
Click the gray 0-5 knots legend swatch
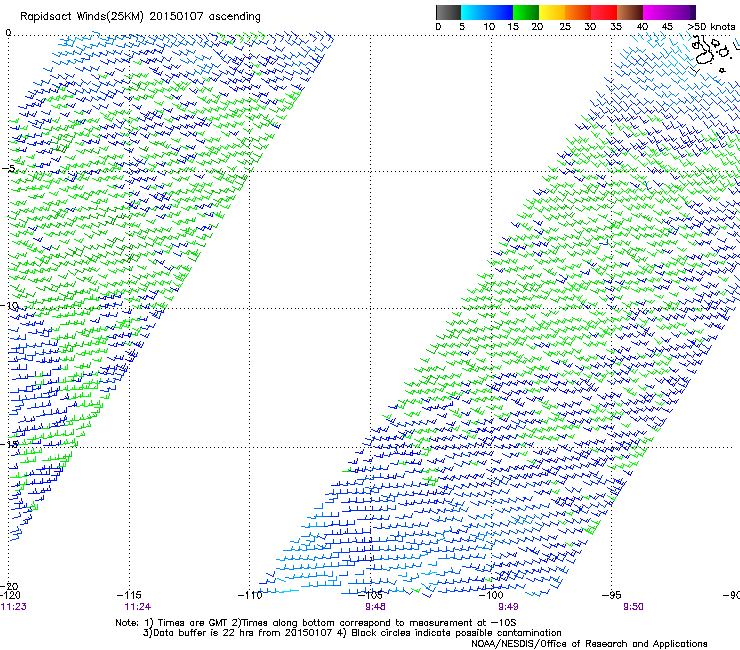(x=448, y=12)
